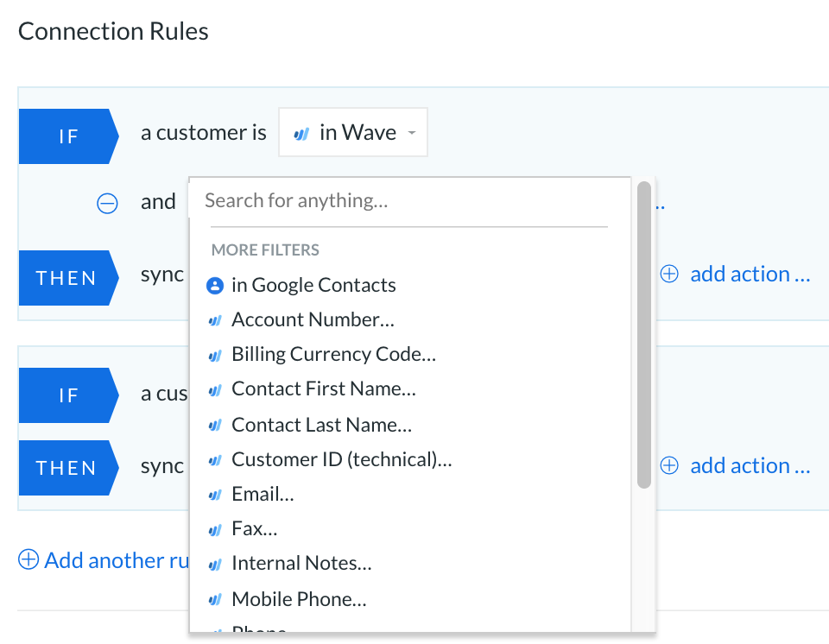Remove the 'and' condition with minus icon
Screen dimensions: 829x644
pos(107,203)
